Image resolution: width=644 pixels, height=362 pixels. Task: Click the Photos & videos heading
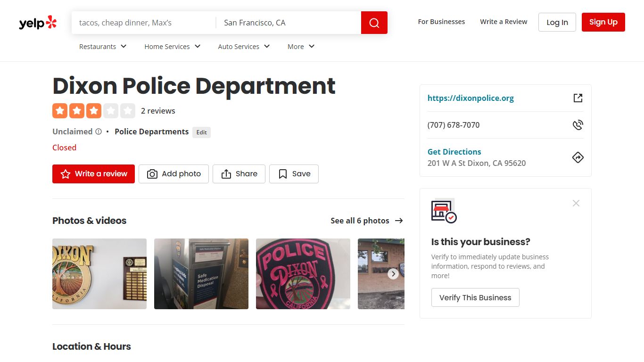point(90,221)
